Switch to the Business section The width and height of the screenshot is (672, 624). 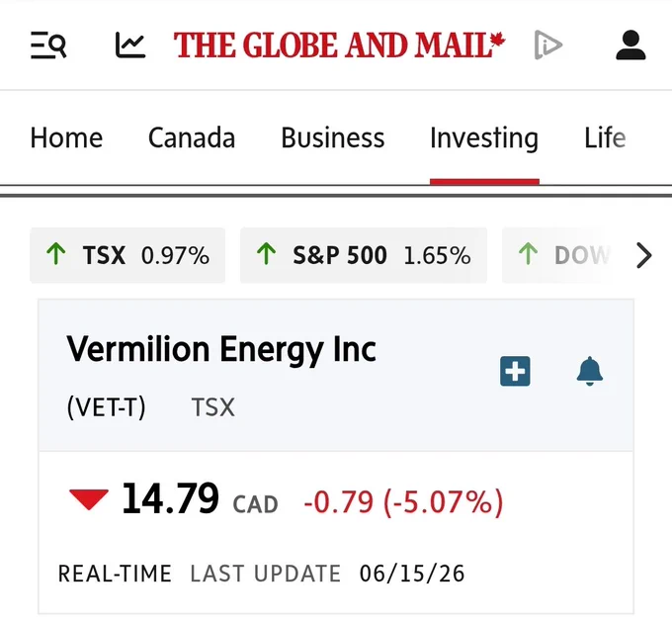click(333, 138)
